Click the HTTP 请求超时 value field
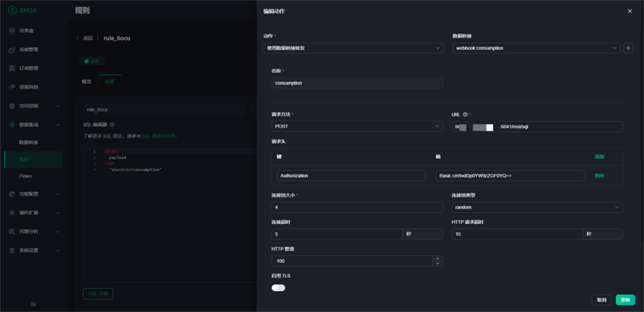 point(517,234)
